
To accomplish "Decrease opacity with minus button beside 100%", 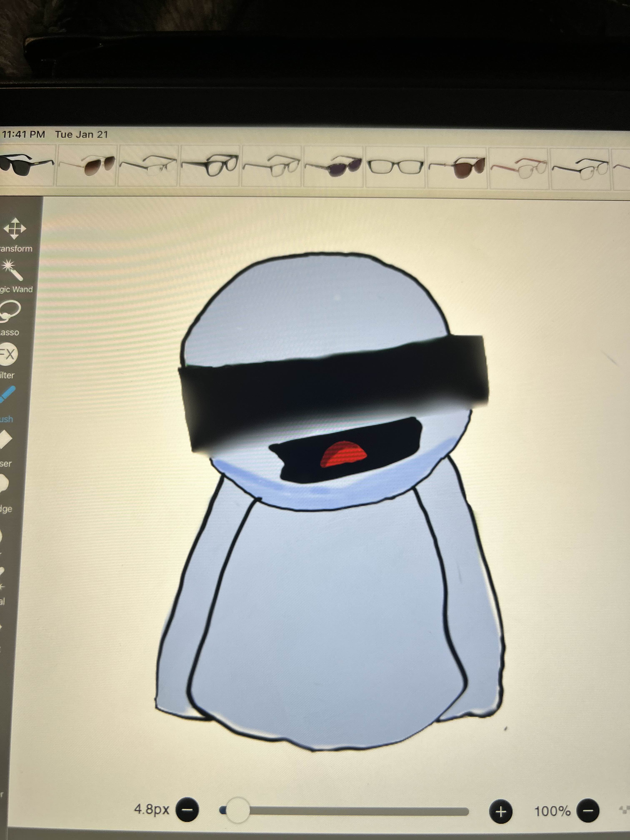I will tap(588, 811).
